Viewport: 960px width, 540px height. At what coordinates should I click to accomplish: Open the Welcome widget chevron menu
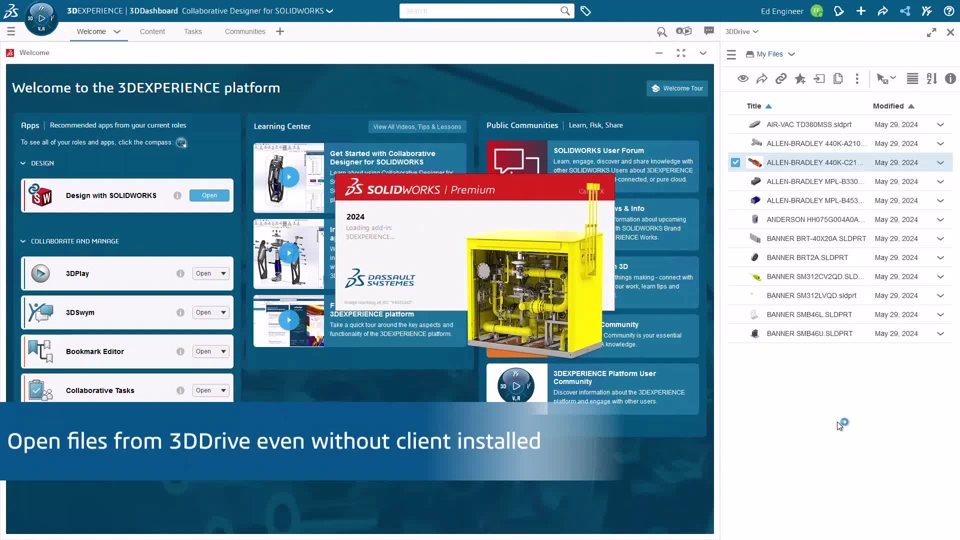point(703,53)
